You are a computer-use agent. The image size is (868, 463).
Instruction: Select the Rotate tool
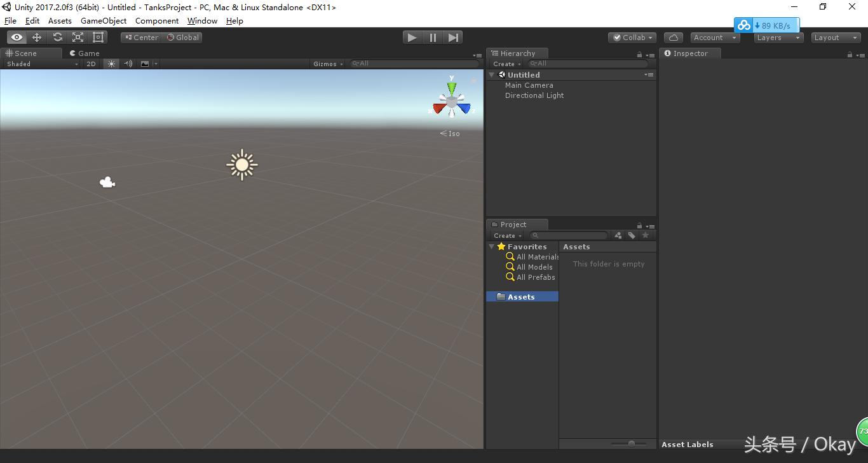(57, 37)
